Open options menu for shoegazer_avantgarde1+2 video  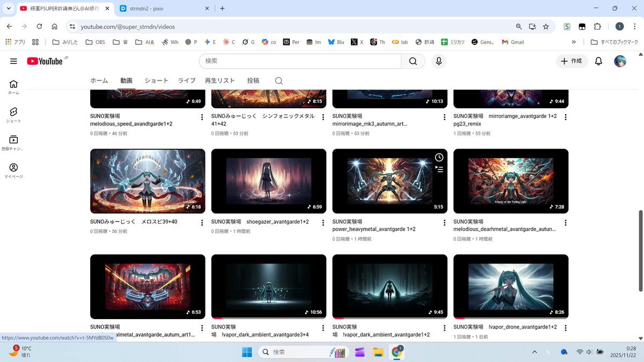(x=324, y=223)
